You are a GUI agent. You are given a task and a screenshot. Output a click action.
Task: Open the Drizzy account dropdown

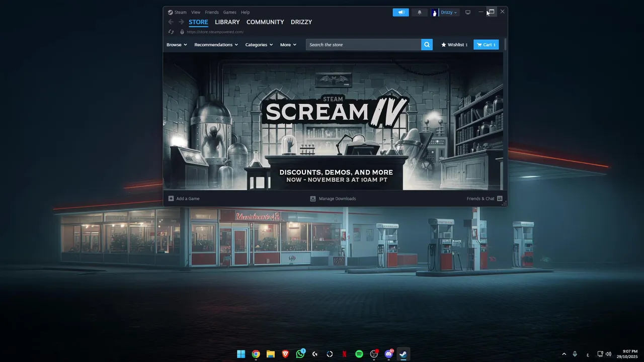(449, 13)
